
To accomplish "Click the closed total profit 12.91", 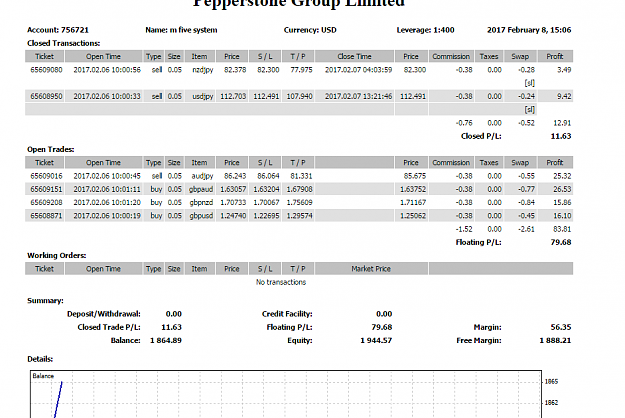I will point(562,123).
